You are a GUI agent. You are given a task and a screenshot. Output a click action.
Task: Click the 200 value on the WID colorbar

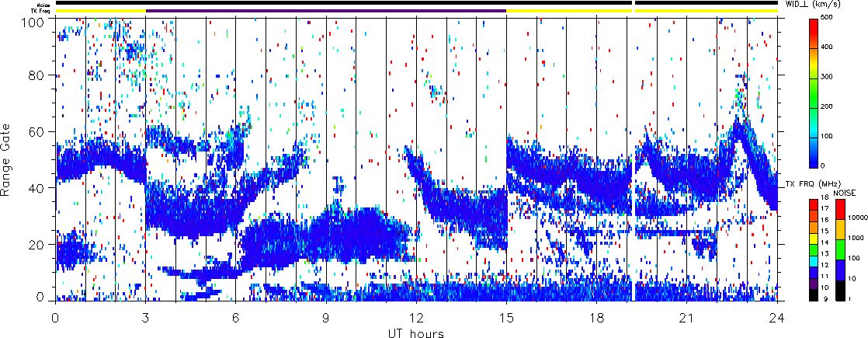tap(828, 107)
